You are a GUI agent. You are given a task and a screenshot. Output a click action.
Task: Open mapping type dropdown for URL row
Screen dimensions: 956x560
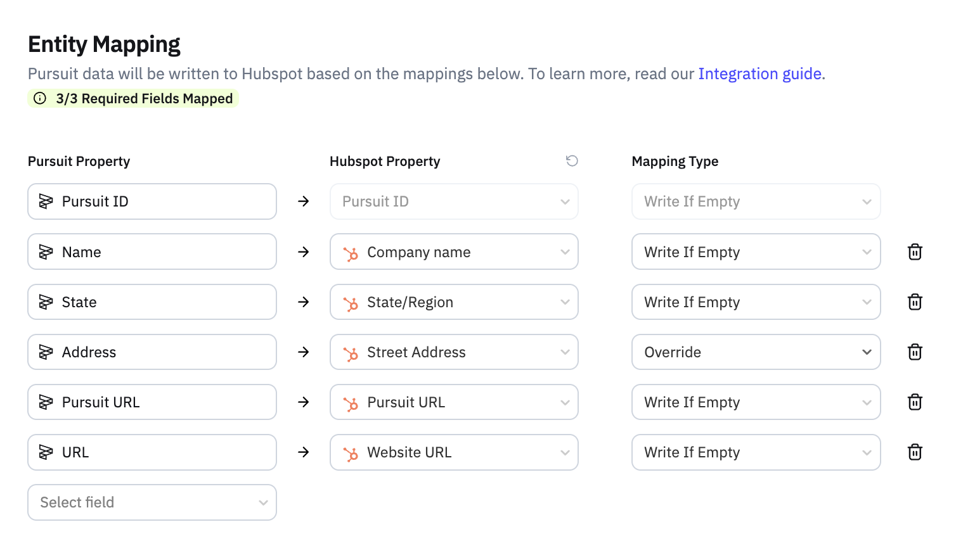(x=756, y=452)
